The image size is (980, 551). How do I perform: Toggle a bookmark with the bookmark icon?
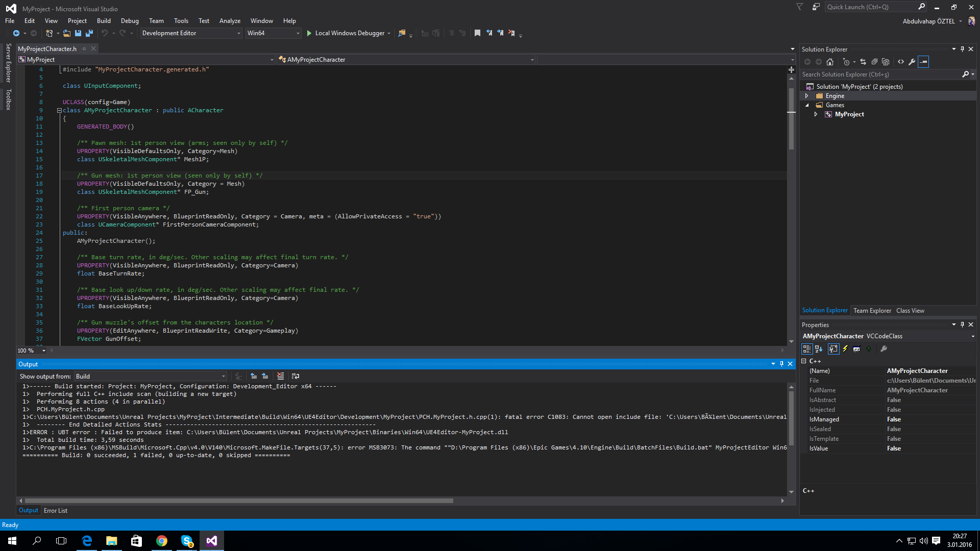477,33
